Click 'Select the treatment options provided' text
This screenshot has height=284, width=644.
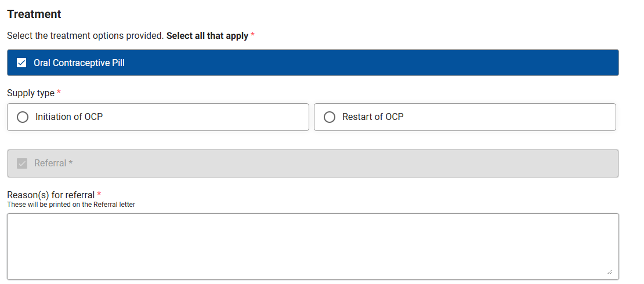pyautogui.click(x=85, y=36)
